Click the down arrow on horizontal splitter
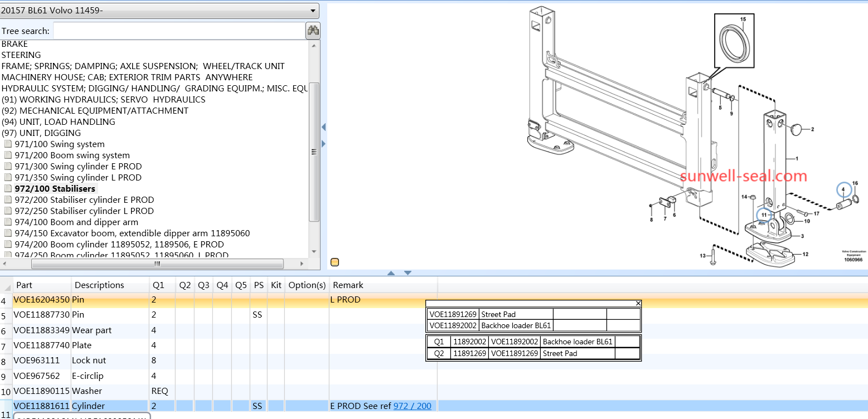The height and width of the screenshot is (419, 868). [408, 273]
